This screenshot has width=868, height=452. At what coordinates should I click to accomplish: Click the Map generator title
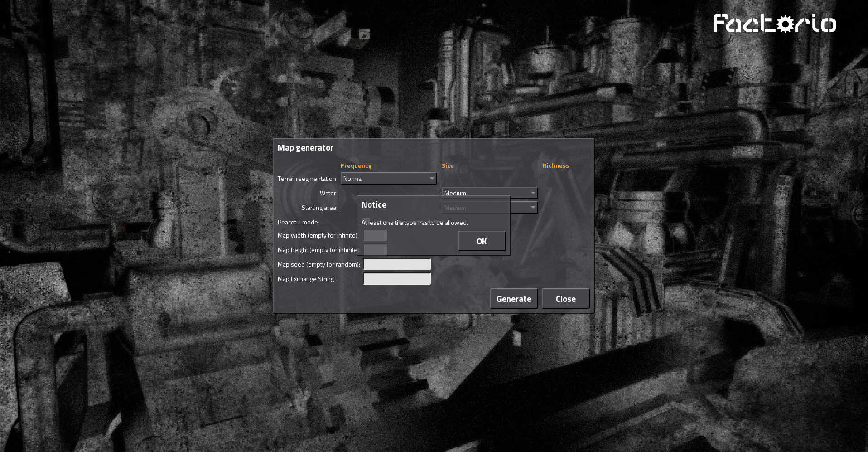click(x=305, y=148)
